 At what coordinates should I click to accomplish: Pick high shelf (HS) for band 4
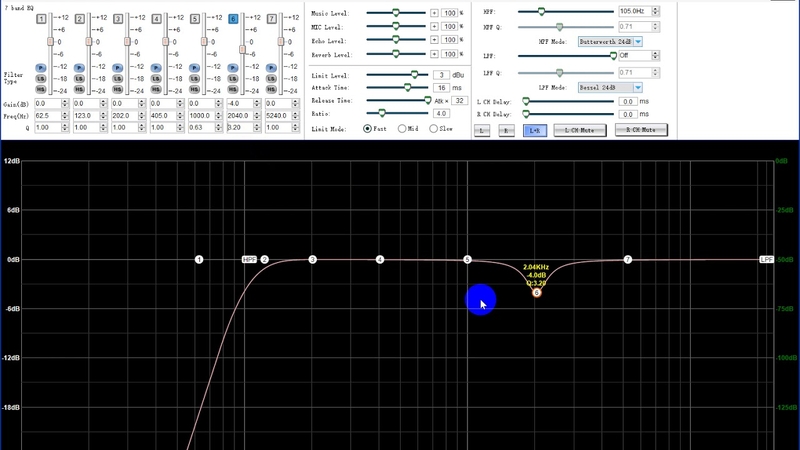tap(156, 89)
